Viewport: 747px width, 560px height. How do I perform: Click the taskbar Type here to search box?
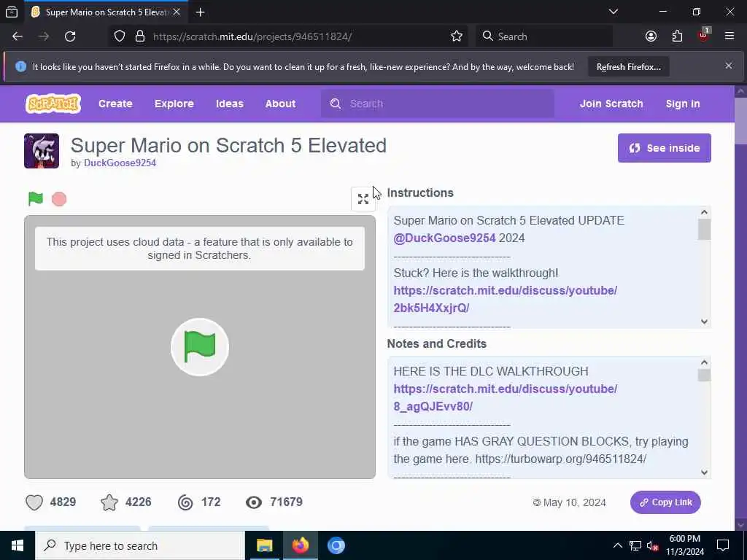click(140, 545)
